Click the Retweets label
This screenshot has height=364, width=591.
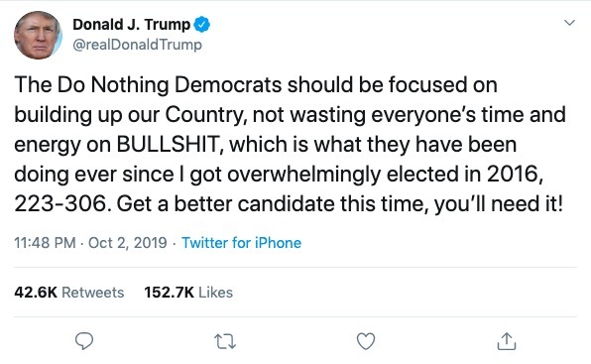[x=93, y=293]
